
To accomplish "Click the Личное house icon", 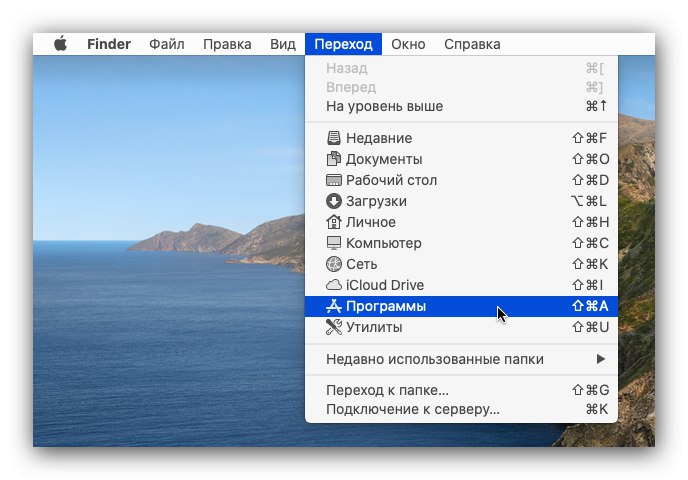I will tap(334, 222).
